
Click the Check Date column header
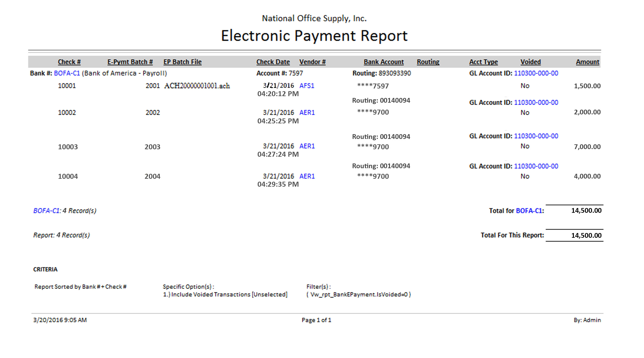pos(273,62)
